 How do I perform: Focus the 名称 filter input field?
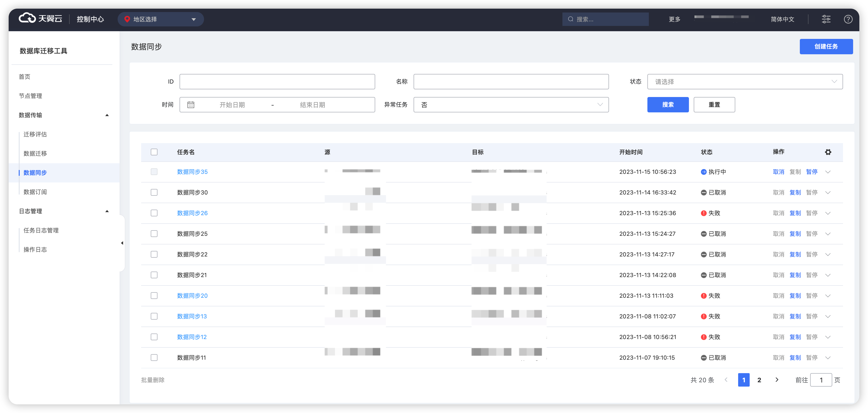point(511,82)
